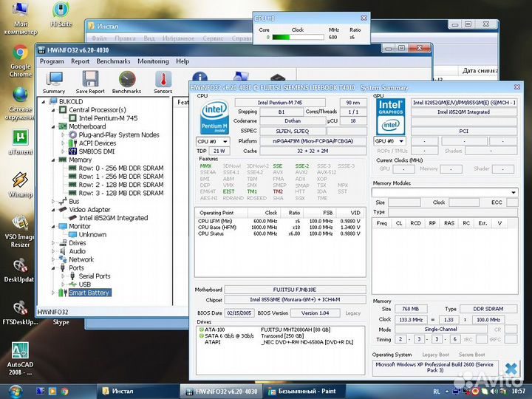
Task: Open the Monitoring menu
Action: click(153, 61)
